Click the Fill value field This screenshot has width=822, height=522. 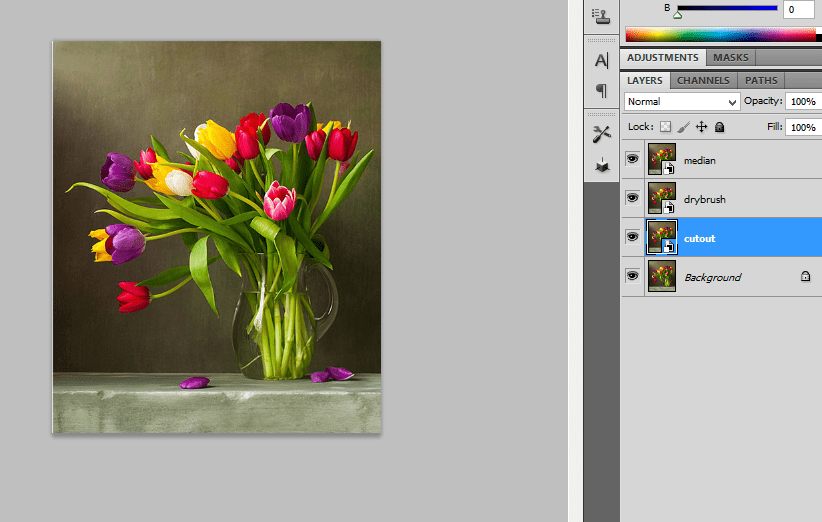pyautogui.click(x=804, y=127)
